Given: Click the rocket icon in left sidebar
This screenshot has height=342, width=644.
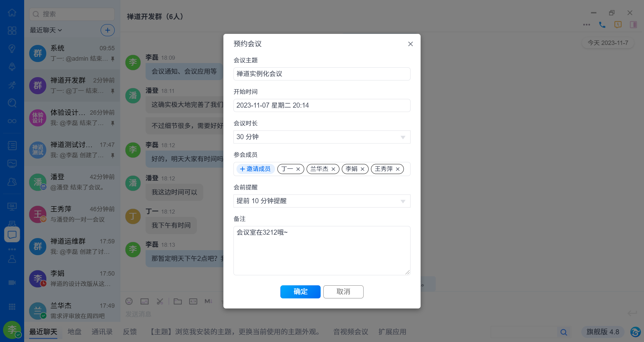Looking at the screenshot, I should tap(12, 67).
